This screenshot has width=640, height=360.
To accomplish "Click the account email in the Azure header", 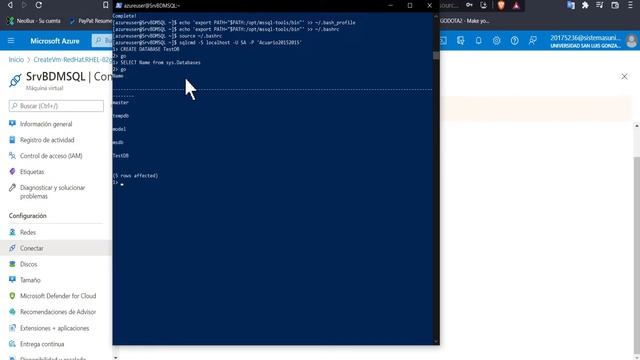I will pos(585,38).
